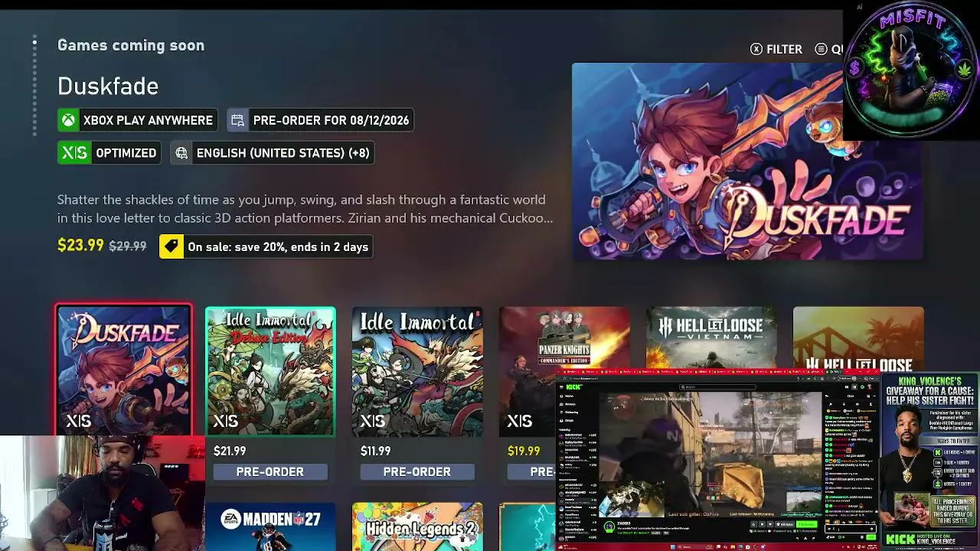Click the X|S badge on Idle Immortal Deluxe Edition

tap(226, 421)
